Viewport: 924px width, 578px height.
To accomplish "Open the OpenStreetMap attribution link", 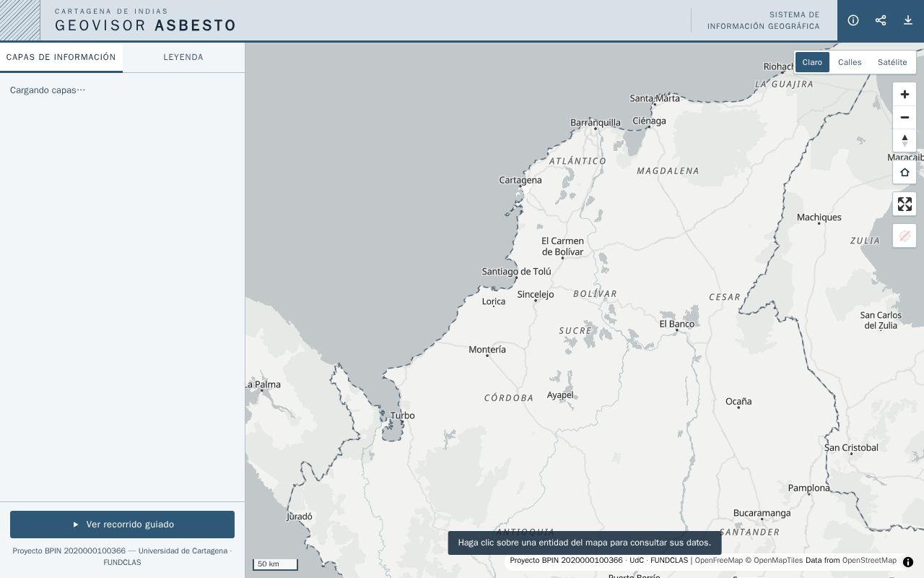I will click(869, 561).
